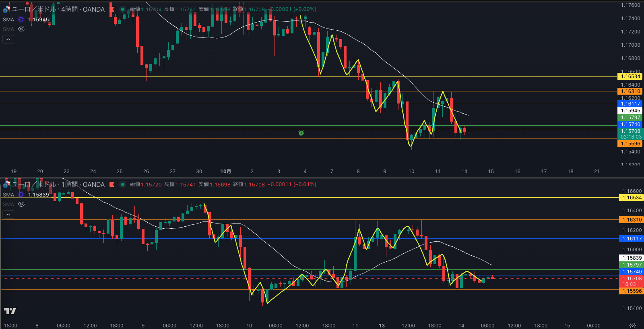Click the purple SMA icon on 1-hour chart
The height and width of the screenshot is (329, 644).
(x=21, y=195)
